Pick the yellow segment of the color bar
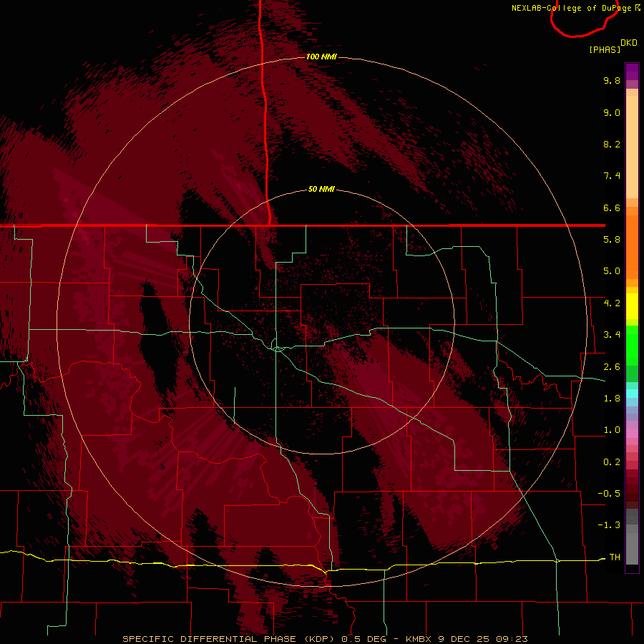Screen dimensions: 644x644 [x=632, y=306]
